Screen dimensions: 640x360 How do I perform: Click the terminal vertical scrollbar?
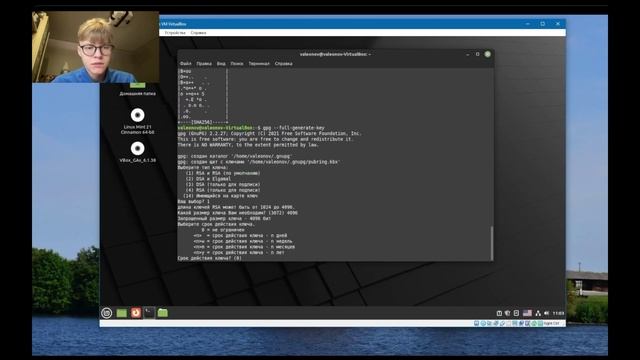tap(491, 243)
